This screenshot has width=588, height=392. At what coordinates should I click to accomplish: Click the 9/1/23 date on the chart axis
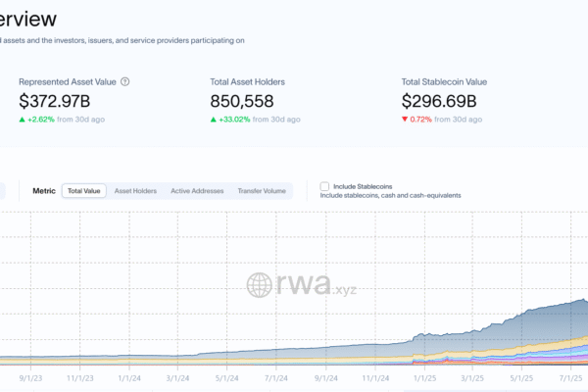click(30, 376)
